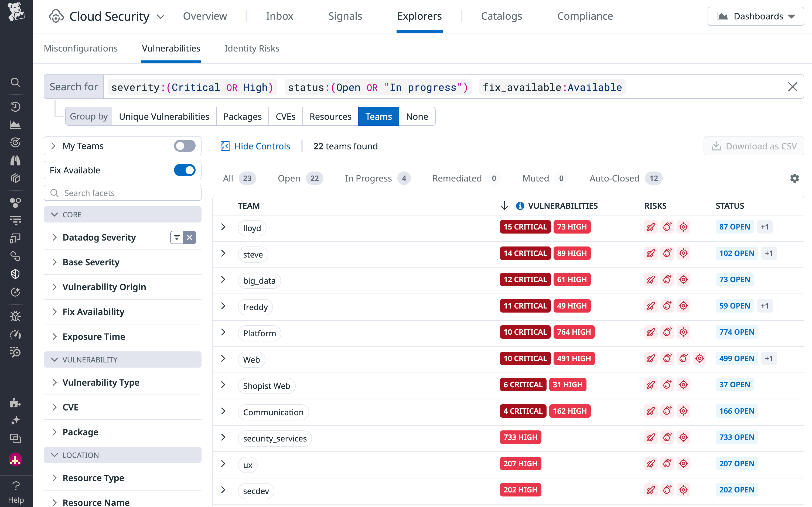Click the bomb risk icon on the Platform row
Image resolution: width=812 pixels, height=507 pixels.
667,332
